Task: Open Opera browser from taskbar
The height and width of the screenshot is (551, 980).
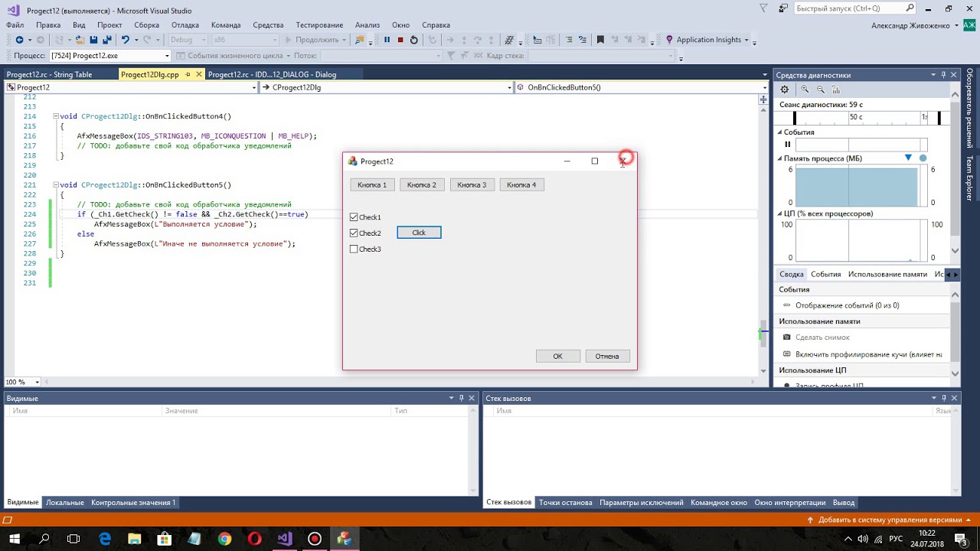Action: point(255,539)
